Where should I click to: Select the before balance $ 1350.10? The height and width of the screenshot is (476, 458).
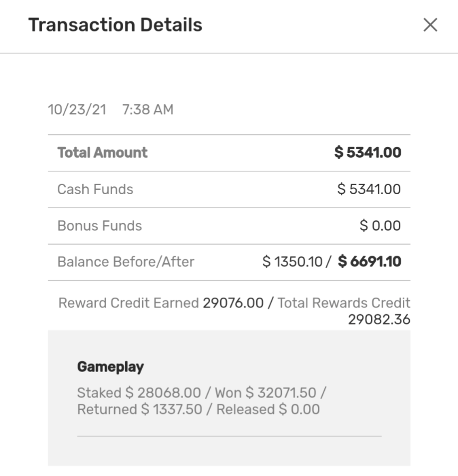pyautogui.click(x=293, y=262)
